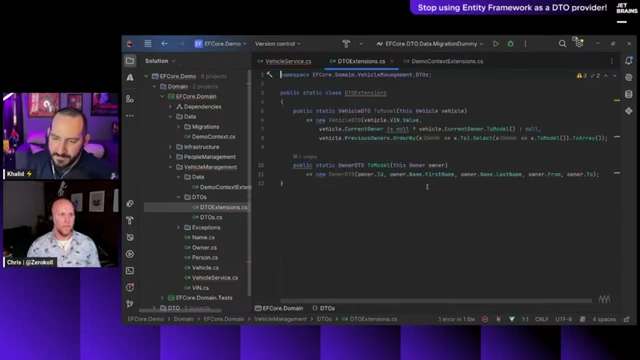Image resolution: width=640 pixels, height=360 pixels.
Task: Open the Explorer folder tool window
Action: (130, 61)
